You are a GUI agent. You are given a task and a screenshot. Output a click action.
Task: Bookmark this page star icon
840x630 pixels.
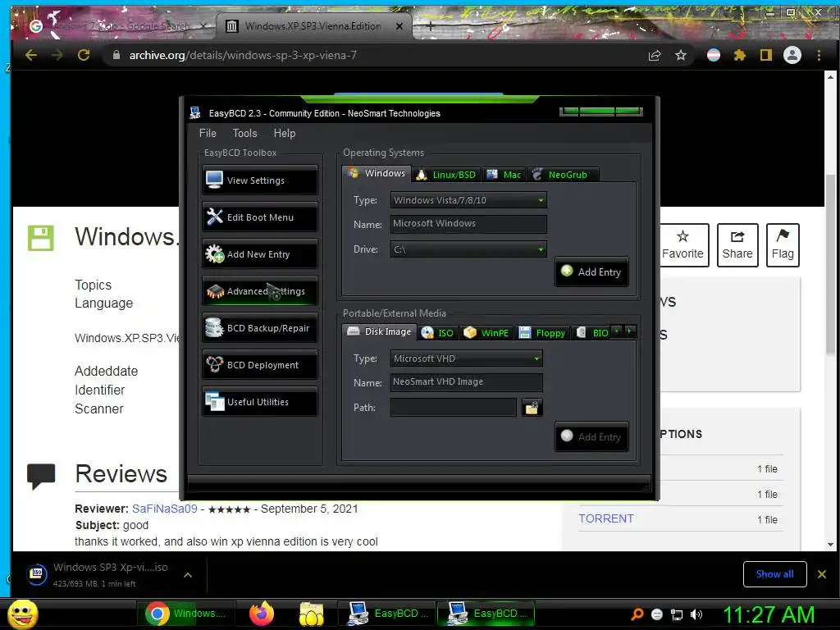coord(680,55)
